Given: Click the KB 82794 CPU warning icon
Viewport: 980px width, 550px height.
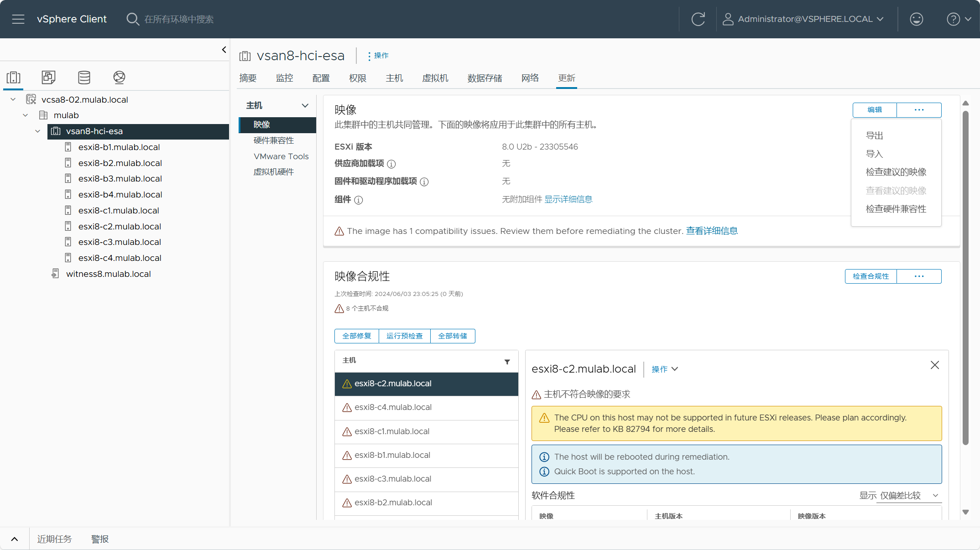Looking at the screenshot, I should tap(544, 418).
